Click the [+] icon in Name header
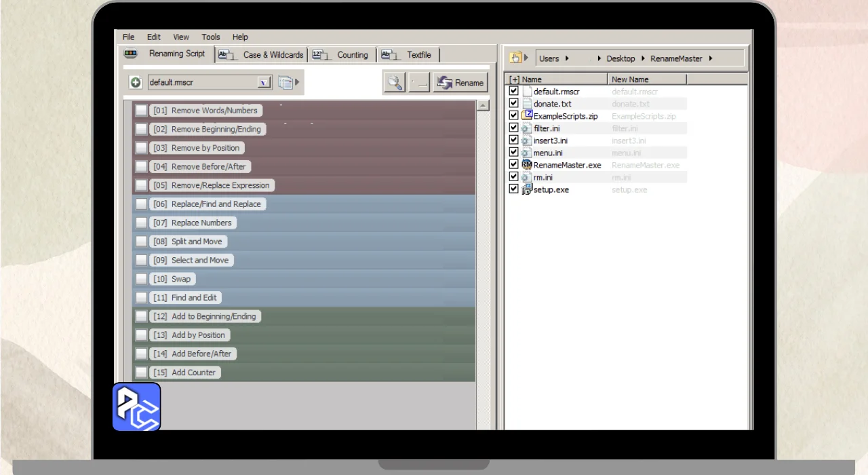 (514, 79)
